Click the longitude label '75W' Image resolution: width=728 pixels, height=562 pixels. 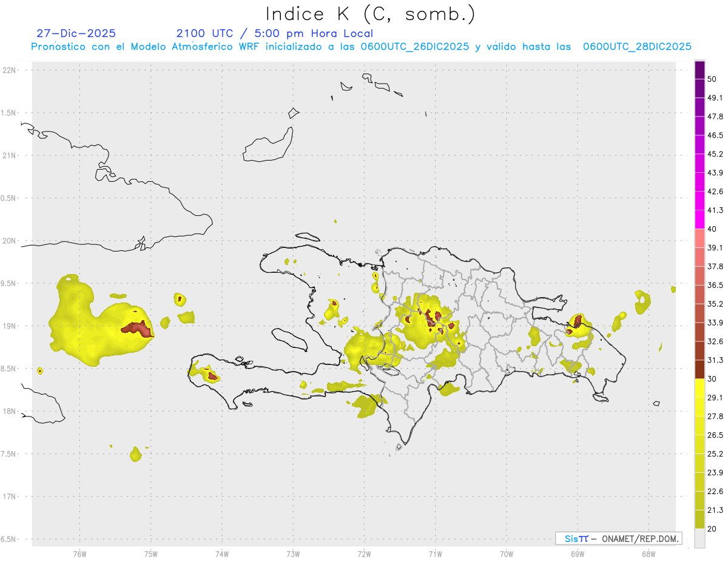pyautogui.click(x=150, y=554)
